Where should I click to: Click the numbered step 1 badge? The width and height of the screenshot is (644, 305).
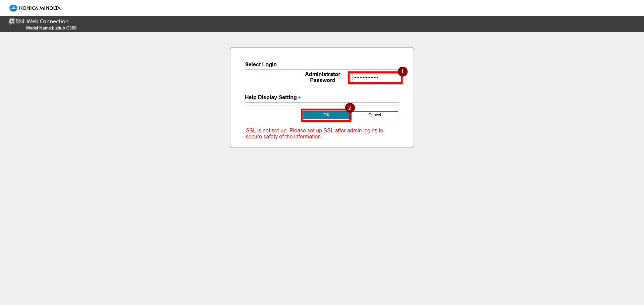click(x=402, y=71)
